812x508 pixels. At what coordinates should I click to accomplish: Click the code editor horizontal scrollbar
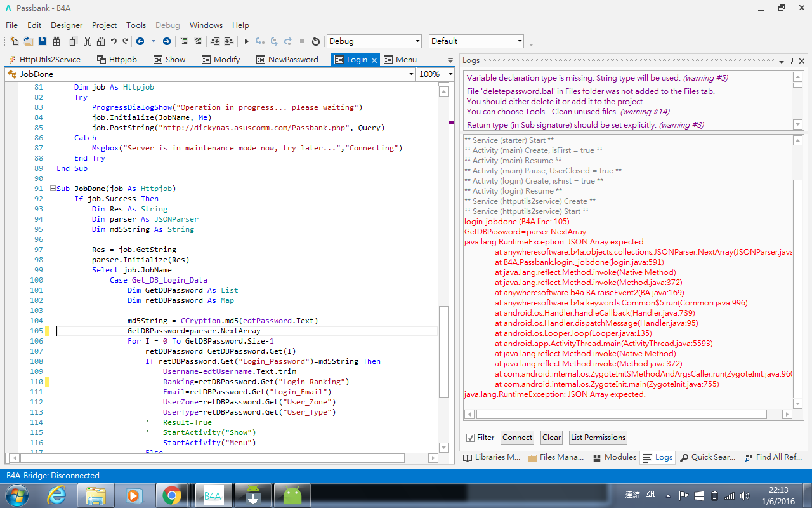coord(212,458)
